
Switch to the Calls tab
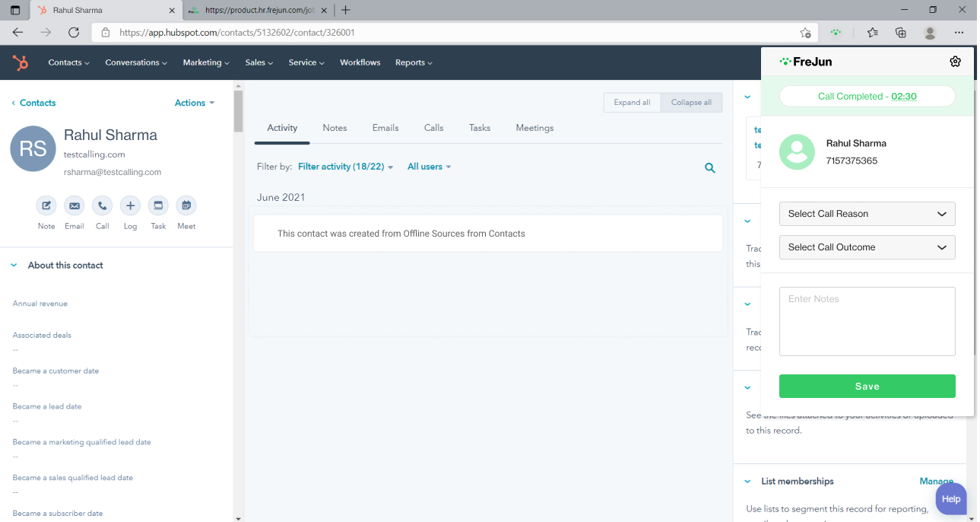[434, 128]
